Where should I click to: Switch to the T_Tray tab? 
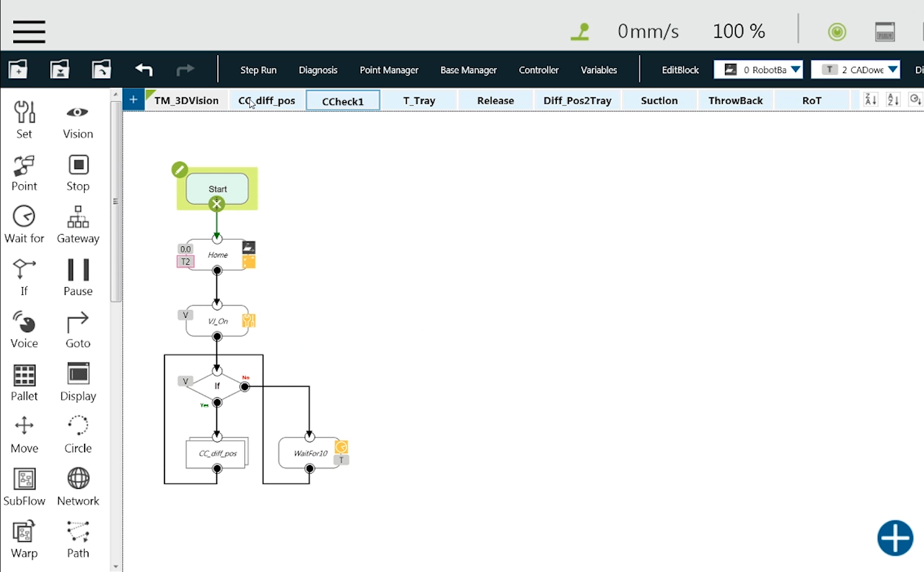(419, 101)
